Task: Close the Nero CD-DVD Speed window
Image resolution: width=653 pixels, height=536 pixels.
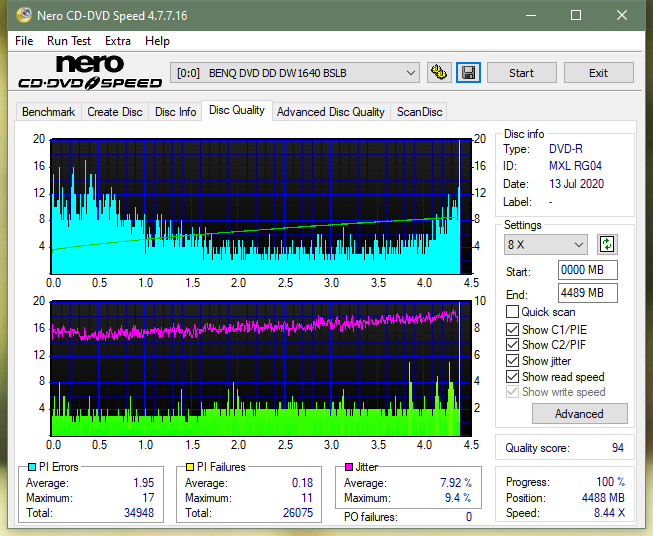Action: pos(622,15)
